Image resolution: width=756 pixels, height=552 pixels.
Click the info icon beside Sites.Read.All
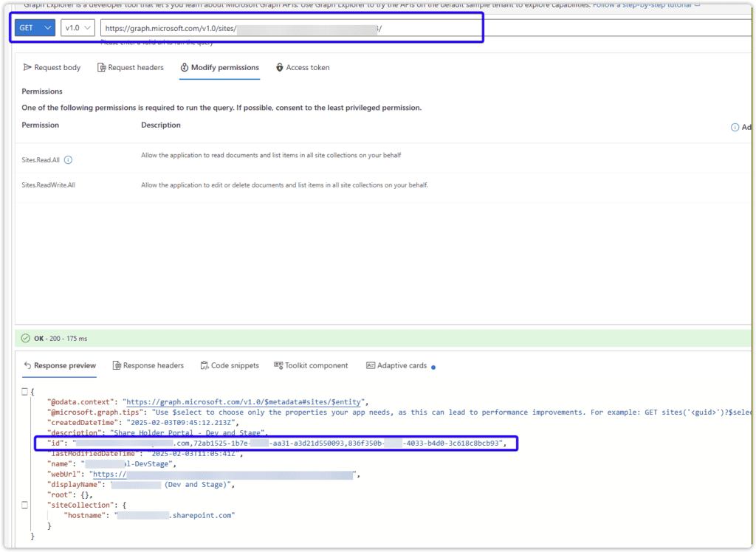68,160
